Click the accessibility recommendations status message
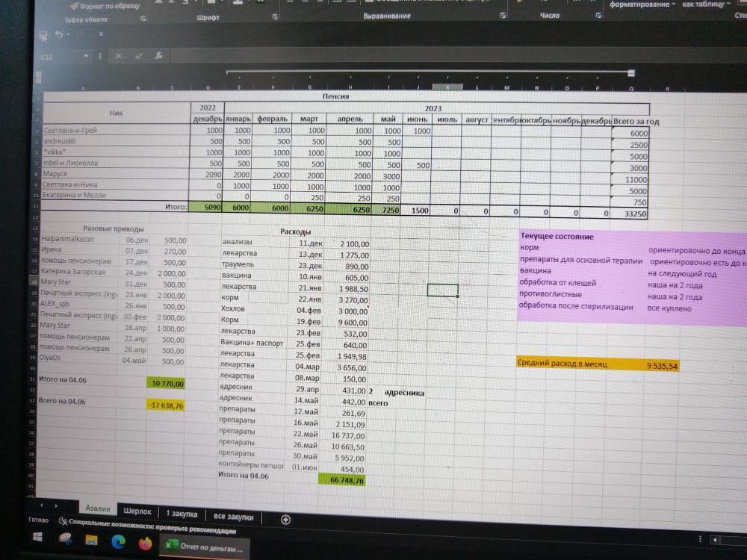 pos(152,530)
